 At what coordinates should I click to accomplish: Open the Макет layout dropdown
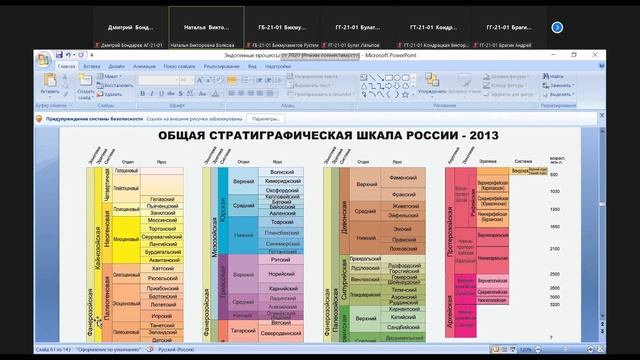click(x=109, y=76)
